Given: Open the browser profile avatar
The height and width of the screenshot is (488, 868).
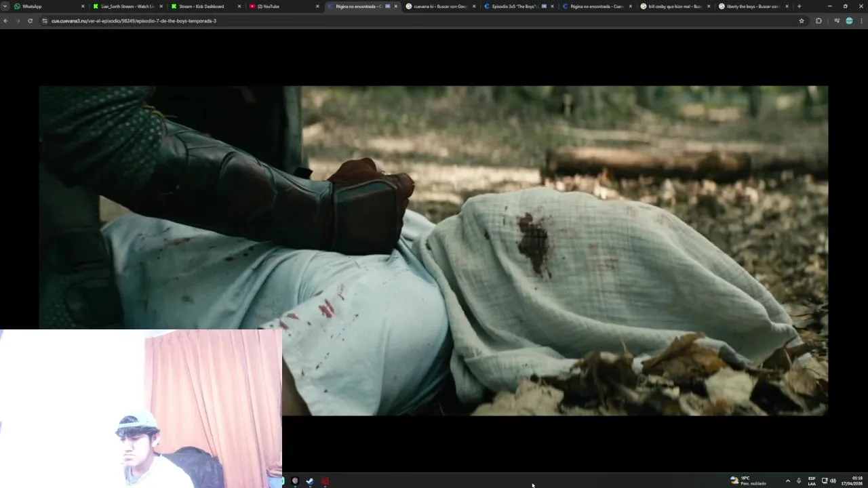Looking at the screenshot, I should click(849, 21).
